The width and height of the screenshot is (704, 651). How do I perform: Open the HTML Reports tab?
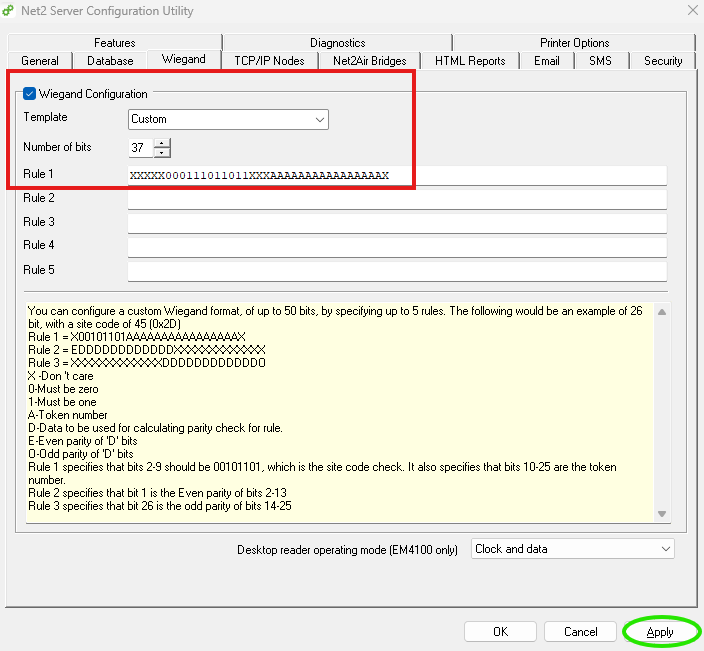coord(470,61)
